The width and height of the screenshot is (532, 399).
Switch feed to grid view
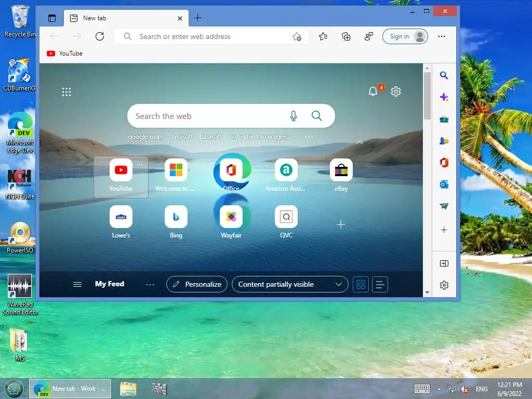[361, 284]
